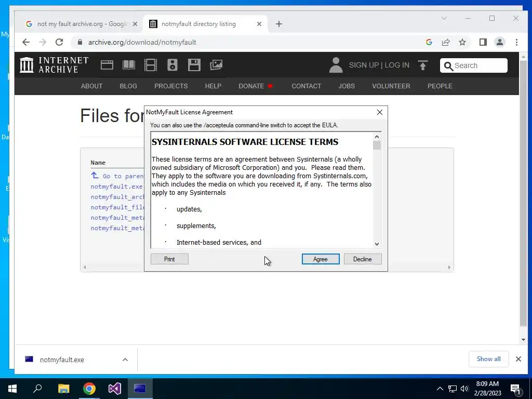
Task: Click the address bar URL
Action: click(x=142, y=42)
